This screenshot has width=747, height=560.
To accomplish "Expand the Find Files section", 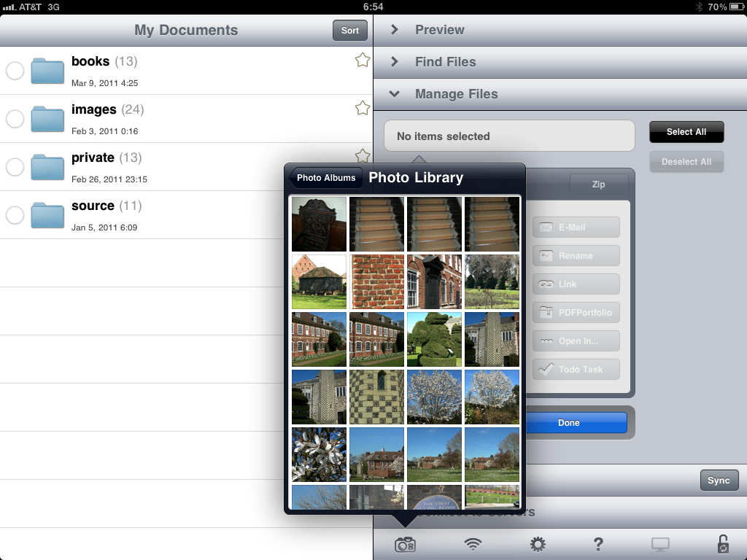I will [445, 62].
